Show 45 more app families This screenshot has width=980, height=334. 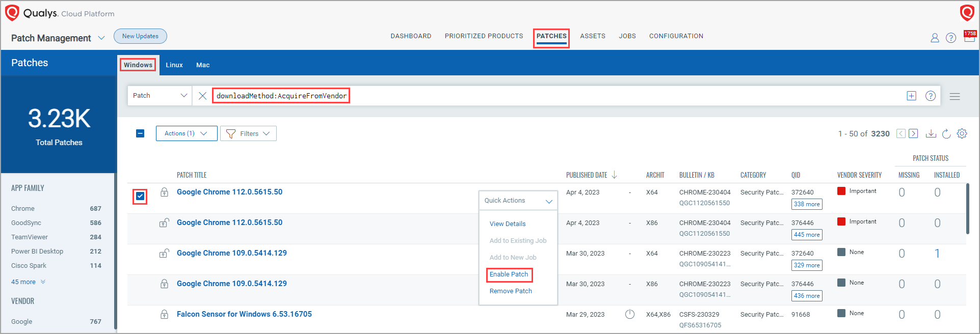click(28, 282)
